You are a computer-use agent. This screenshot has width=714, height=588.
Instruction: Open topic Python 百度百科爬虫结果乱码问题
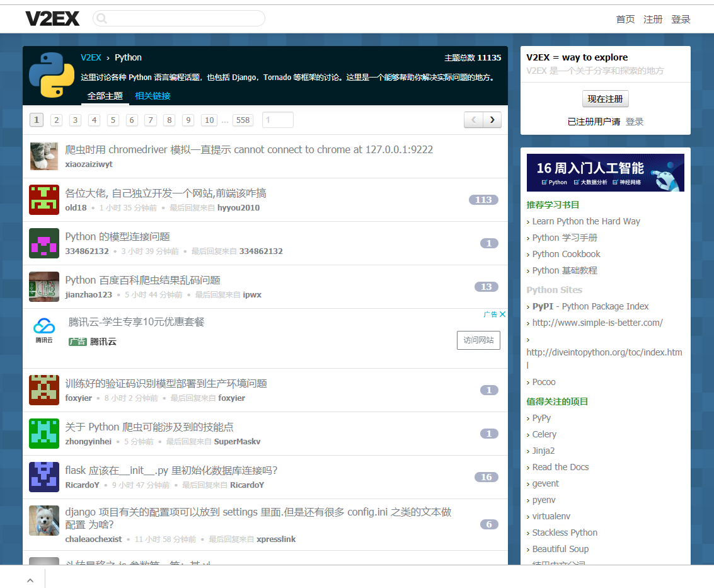coord(143,280)
